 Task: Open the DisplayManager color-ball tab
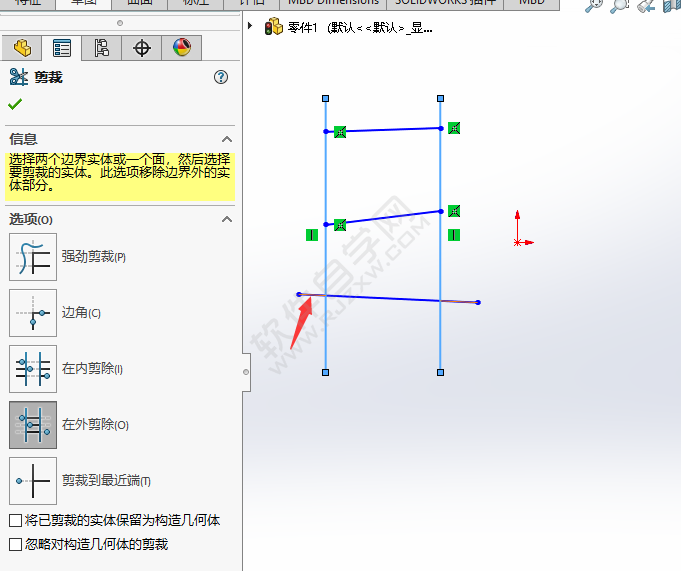point(182,48)
